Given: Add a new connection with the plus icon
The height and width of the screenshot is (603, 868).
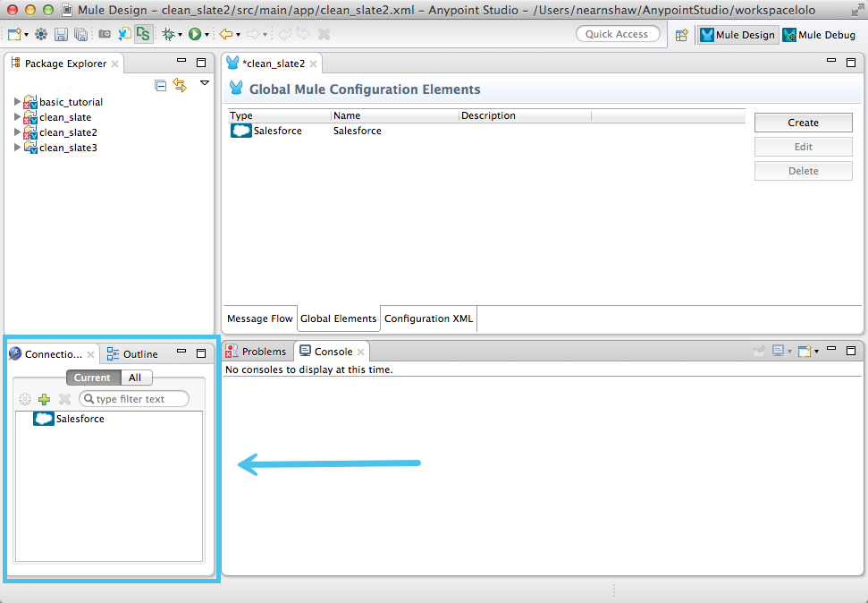Looking at the screenshot, I should click(x=44, y=399).
